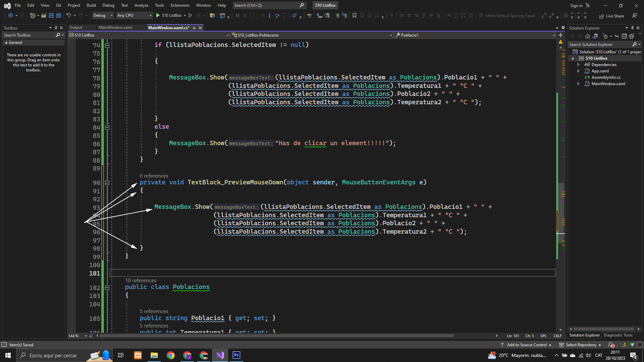Click the Start Without Debugging outline play icon

[191, 15]
